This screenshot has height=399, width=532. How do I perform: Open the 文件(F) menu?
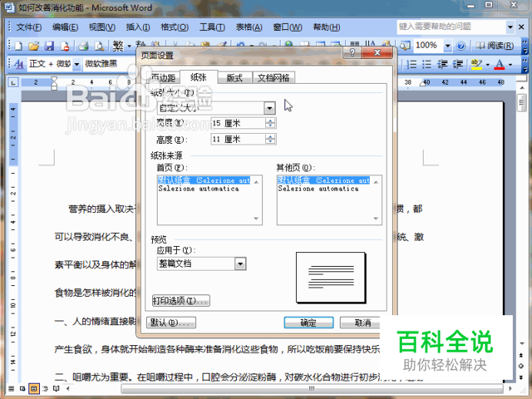pos(29,27)
